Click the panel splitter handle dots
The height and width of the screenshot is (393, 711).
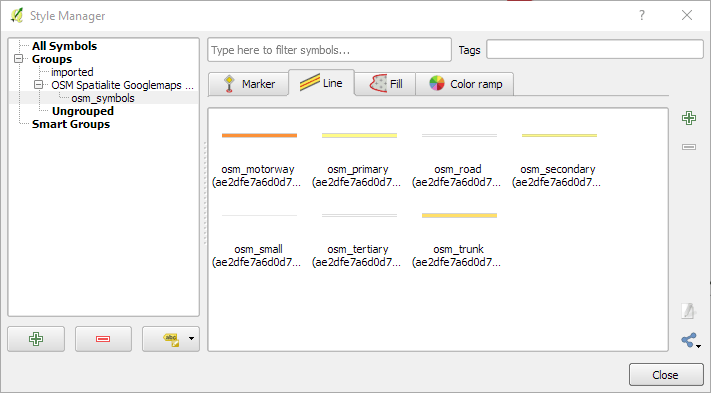205,194
